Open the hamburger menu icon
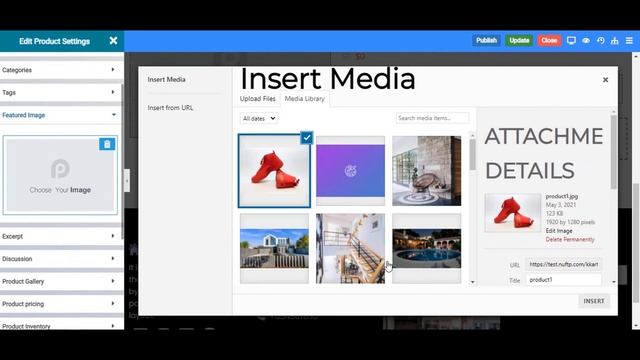This screenshot has width=640, height=360. click(x=629, y=40)
